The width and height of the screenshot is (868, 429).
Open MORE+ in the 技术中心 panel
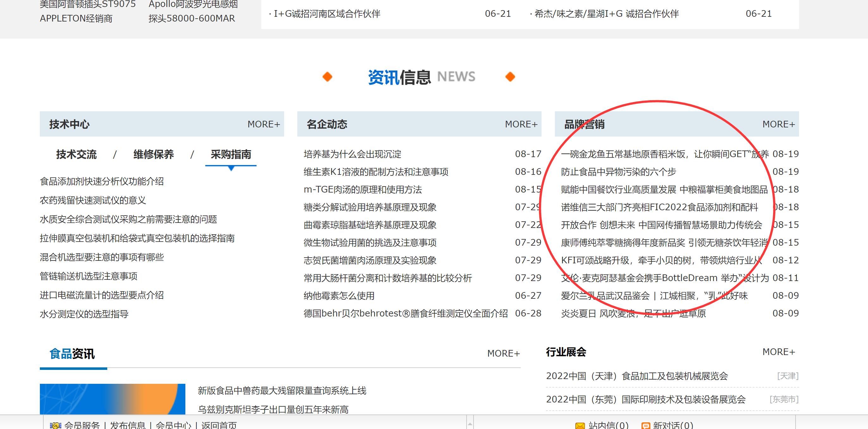(264, 124)
